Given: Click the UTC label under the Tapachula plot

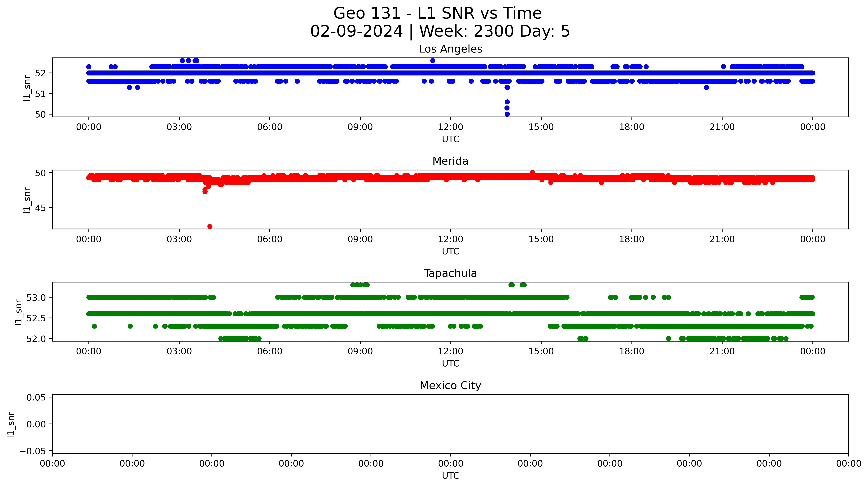Looking at the screenshot, I should 451,364.
